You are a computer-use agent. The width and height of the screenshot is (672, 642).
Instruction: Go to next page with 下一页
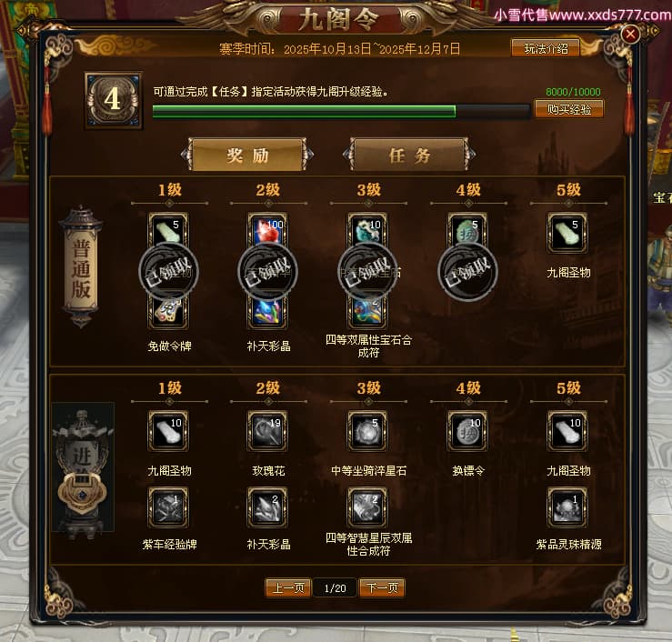(x=382, y=587)
